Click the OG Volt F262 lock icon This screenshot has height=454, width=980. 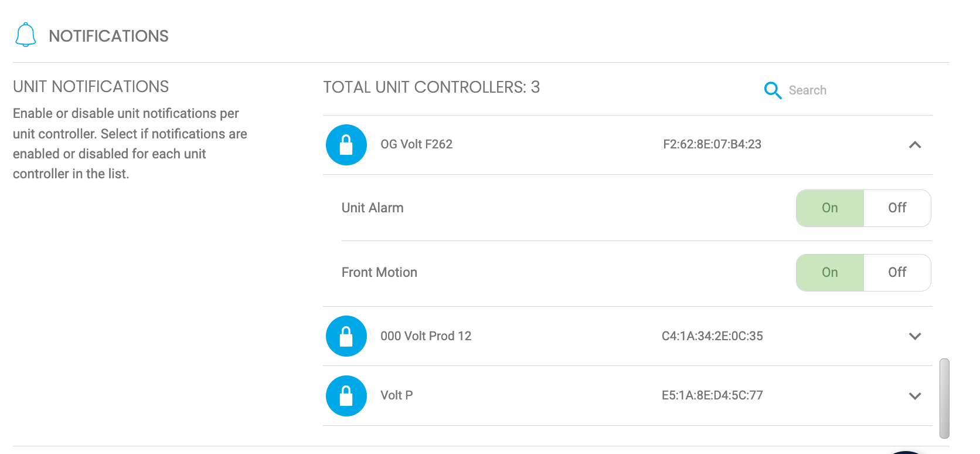tap(346, 145)
